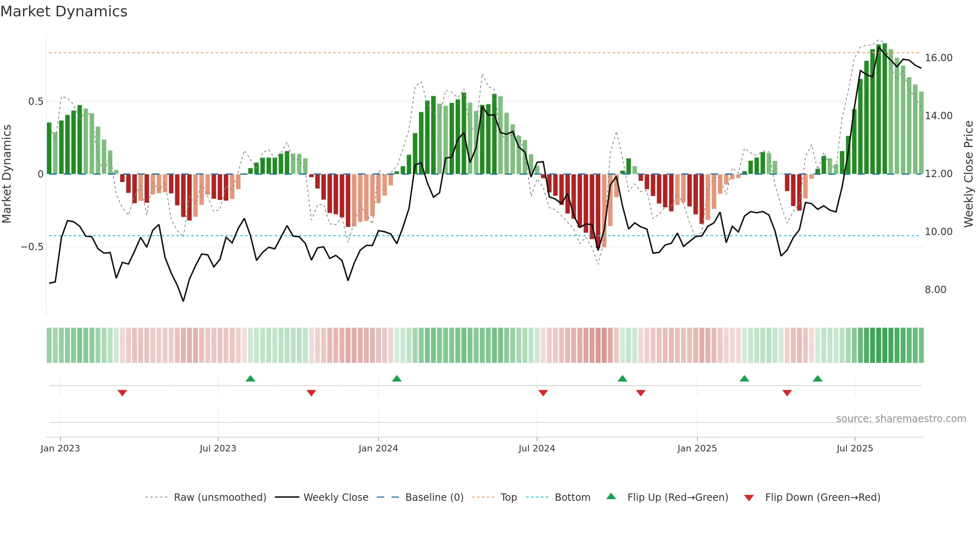The height and width of the screenshot is (551, 980).
Task: Click the −0.5 left axis label
Action: 32,247
